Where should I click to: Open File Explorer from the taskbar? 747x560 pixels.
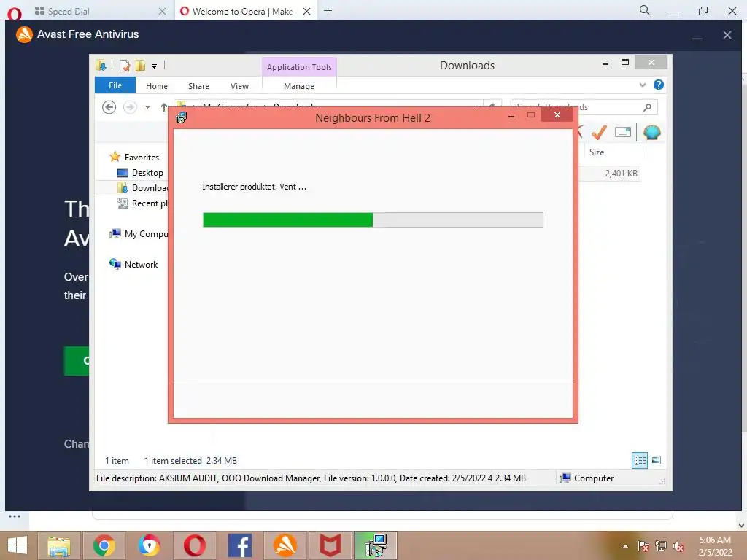point(59,545)
